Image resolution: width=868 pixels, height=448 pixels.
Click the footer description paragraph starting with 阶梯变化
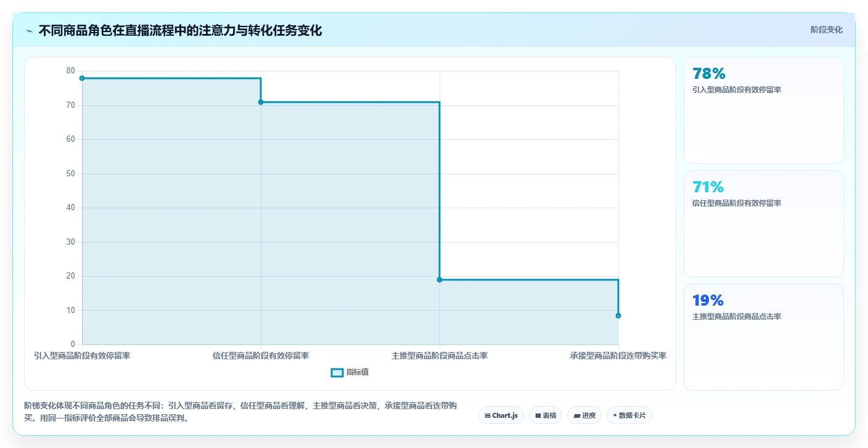[240, 412]
